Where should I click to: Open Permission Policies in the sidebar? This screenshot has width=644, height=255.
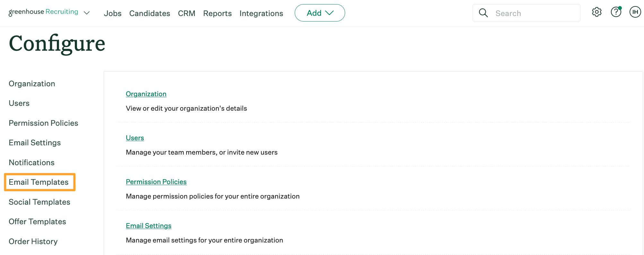click(43, 123)
